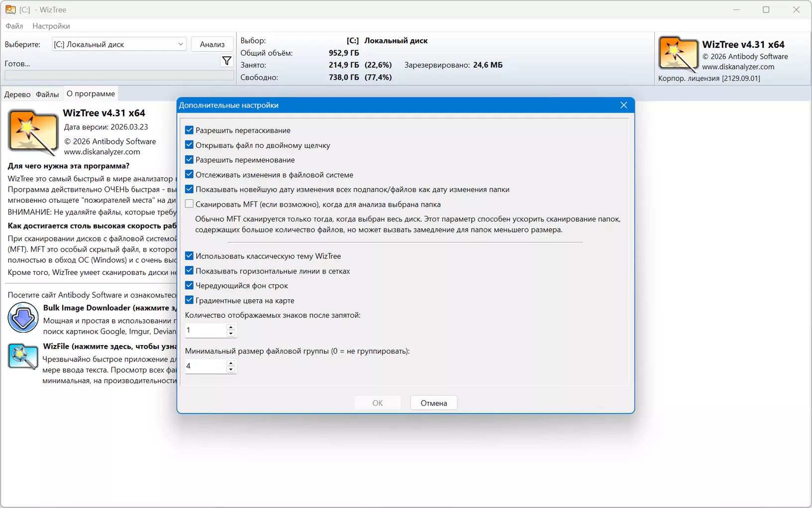Click the decimal places input field
812x508 pixels.
pyautogui.click(x=206, y=330)
